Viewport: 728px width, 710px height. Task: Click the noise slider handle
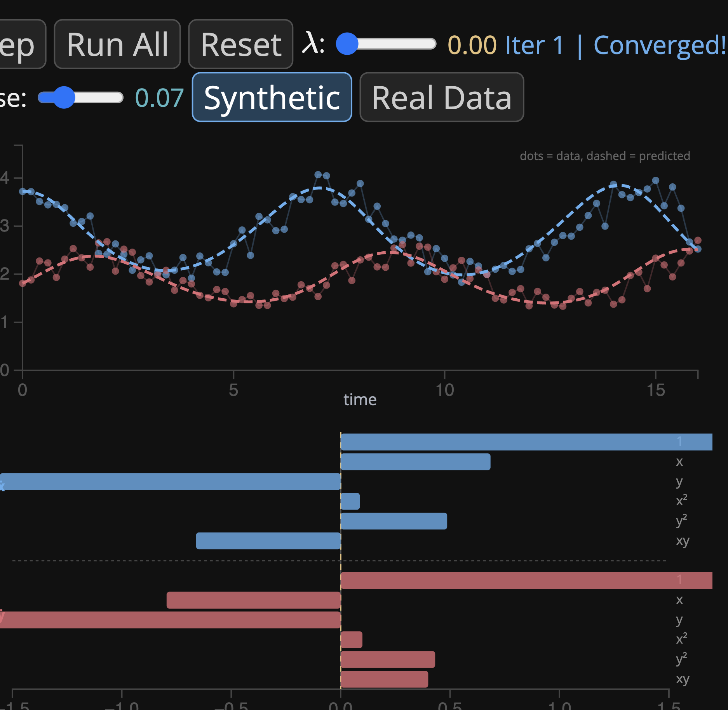[64, 97]
